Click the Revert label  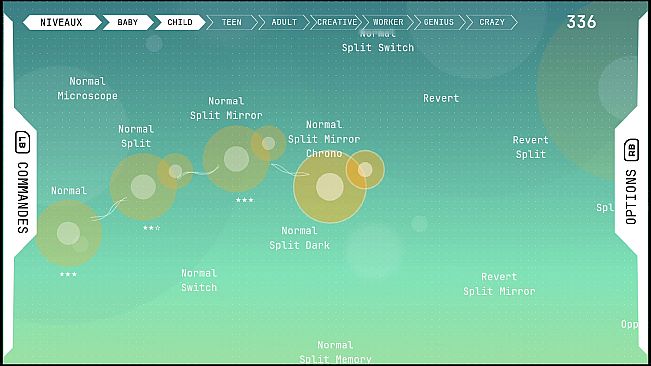(441, 98)
